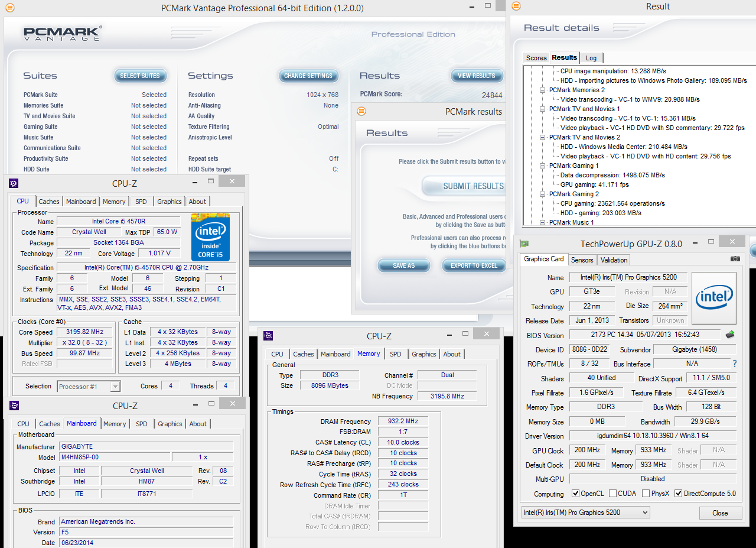The height and width of the screenshot is (548, 756).
Task: Click the motherboard Model field M4HM85P-00
Action: coord(114,457)
